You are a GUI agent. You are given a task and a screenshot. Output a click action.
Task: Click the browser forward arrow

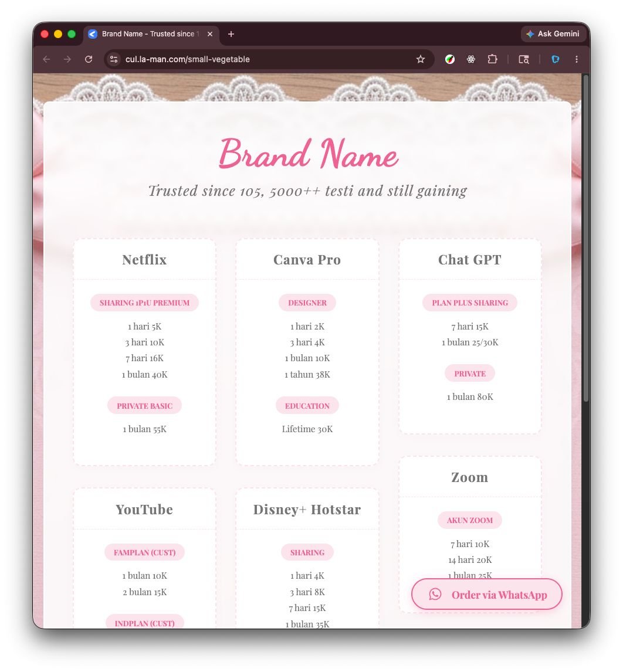point(67,59)
